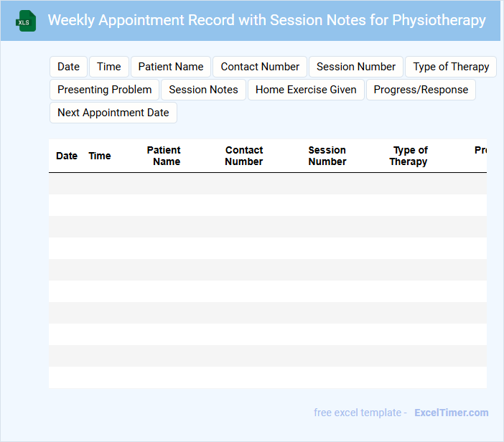Click the Session Number column header
The image size is (504, 442).
[327, 156]
